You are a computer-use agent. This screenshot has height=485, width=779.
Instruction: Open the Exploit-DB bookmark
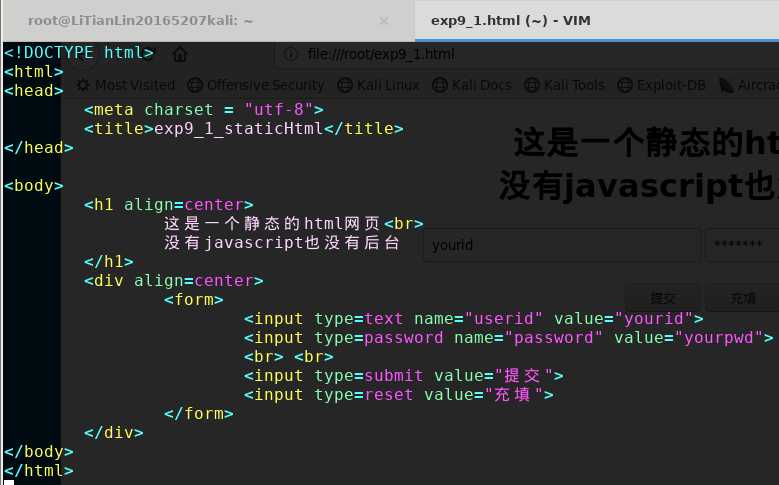(x=661, y=85)
